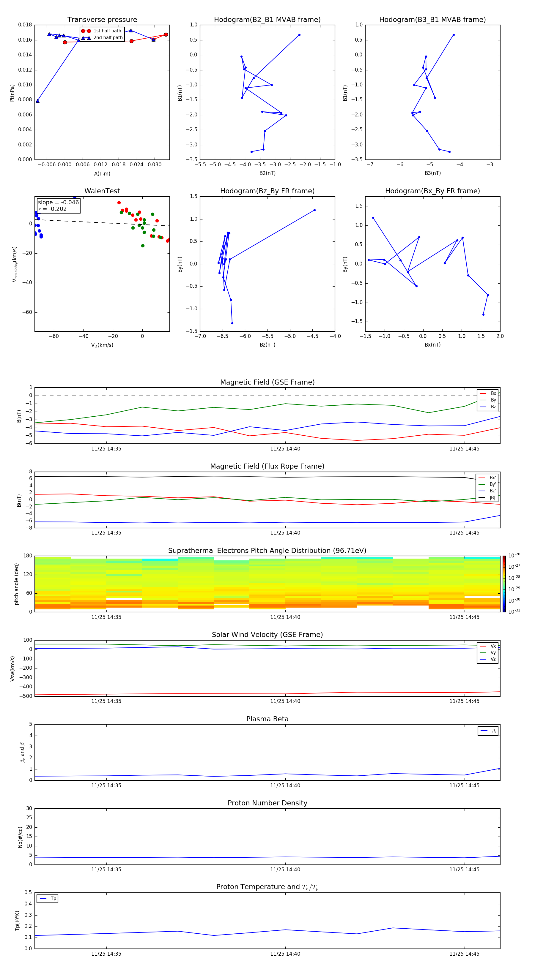Click the '|B|' entry in Flux Rope legend
This screenshot has width=535, height=980.
click(487, 498)
